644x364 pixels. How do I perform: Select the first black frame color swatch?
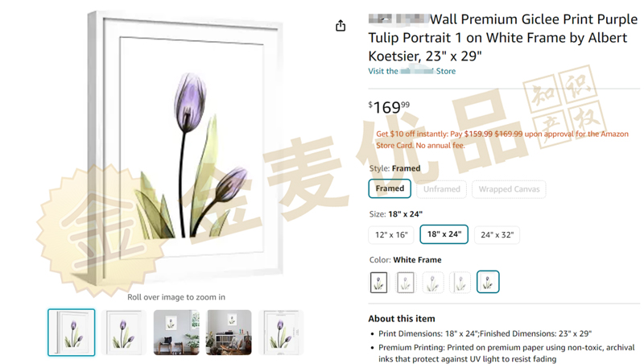[x=378, y=282]
